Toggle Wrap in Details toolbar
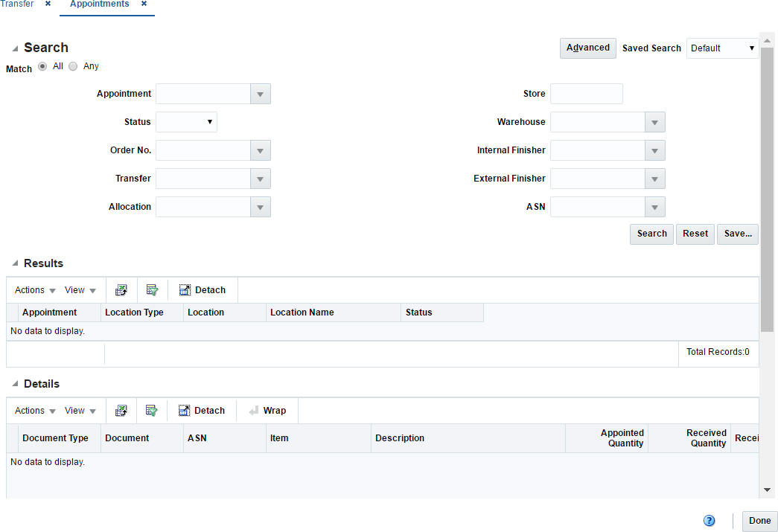Image resolution: width=778 pixels, height=532 pixels. [267, 411]
